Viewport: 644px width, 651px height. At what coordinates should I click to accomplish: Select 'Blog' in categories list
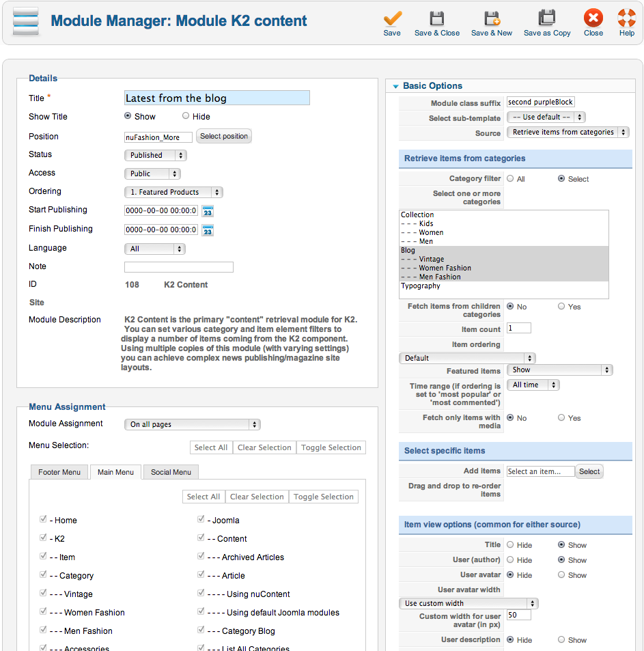(x=504, y=250)
